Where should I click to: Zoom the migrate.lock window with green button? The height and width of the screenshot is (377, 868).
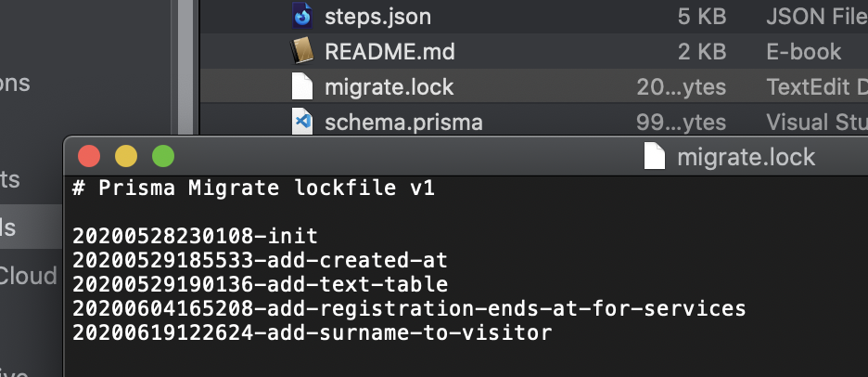163,156
